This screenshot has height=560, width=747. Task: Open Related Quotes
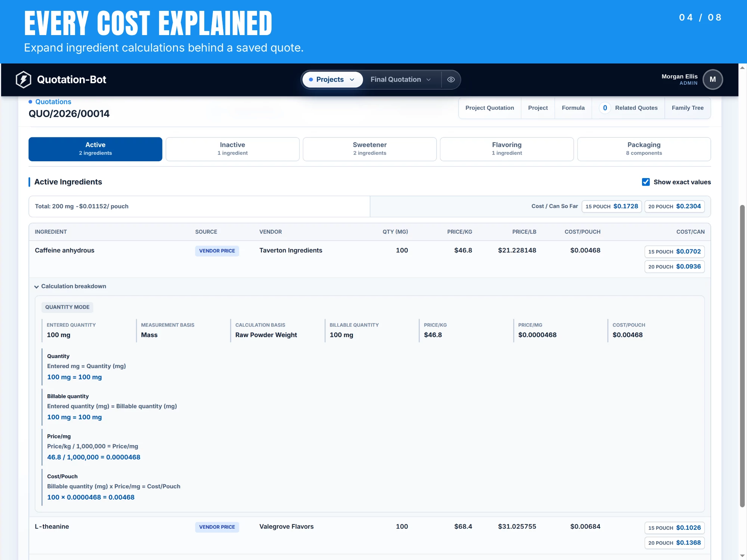tap(628, 108)
